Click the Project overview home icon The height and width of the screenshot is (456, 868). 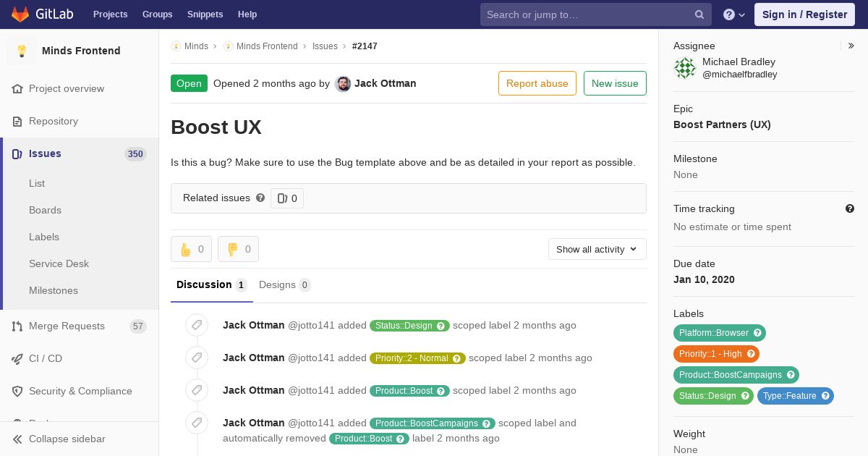pyautogui.click(x=17, y=88)
